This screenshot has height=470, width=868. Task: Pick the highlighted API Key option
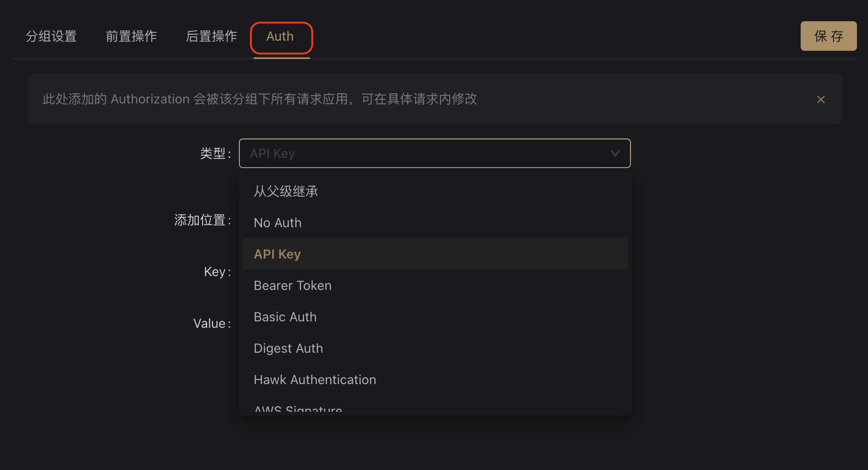pos(277,254)
